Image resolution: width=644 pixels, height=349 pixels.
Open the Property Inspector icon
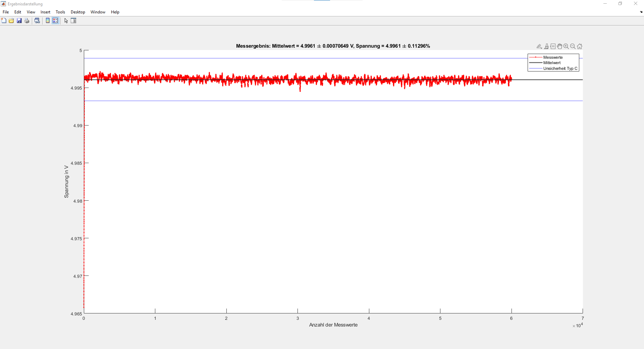[73, 21]
